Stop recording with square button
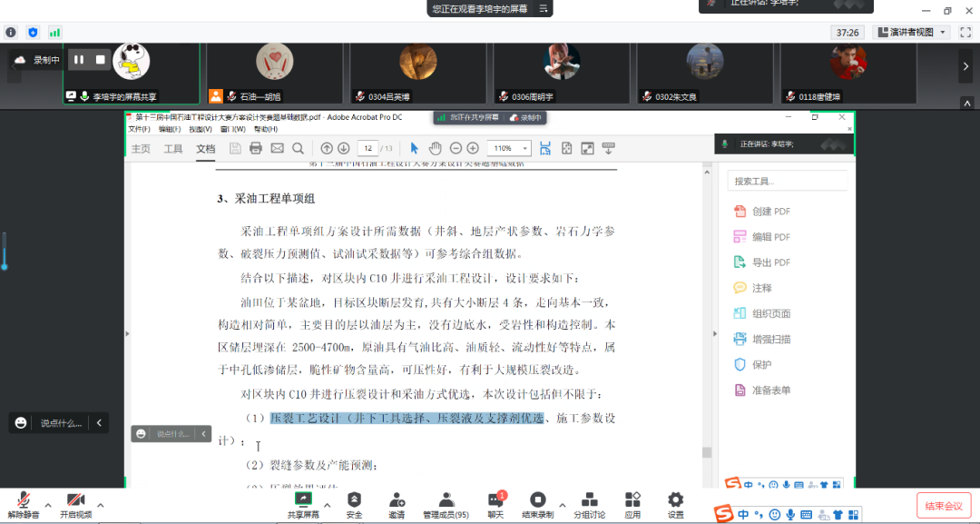 [x=101, y=60]
